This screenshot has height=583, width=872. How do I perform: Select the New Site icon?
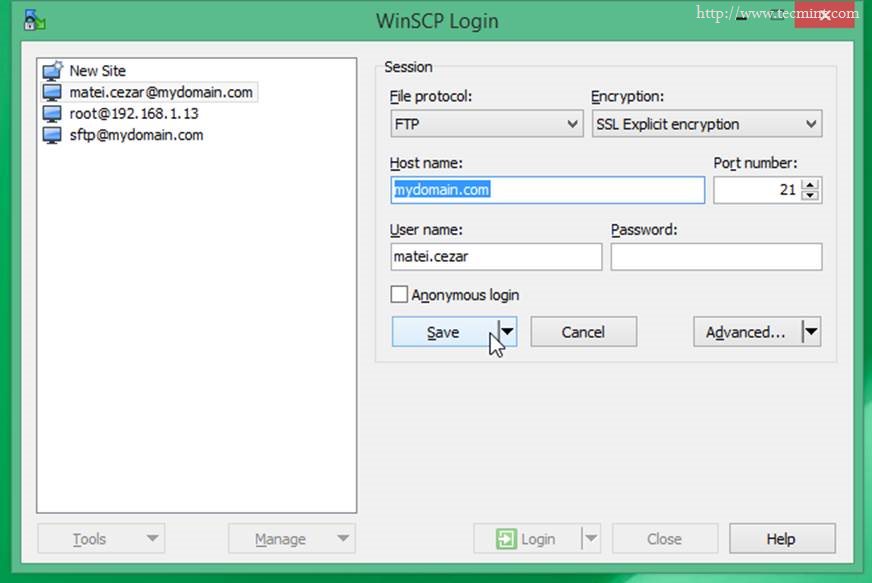[x=53, y=71]
